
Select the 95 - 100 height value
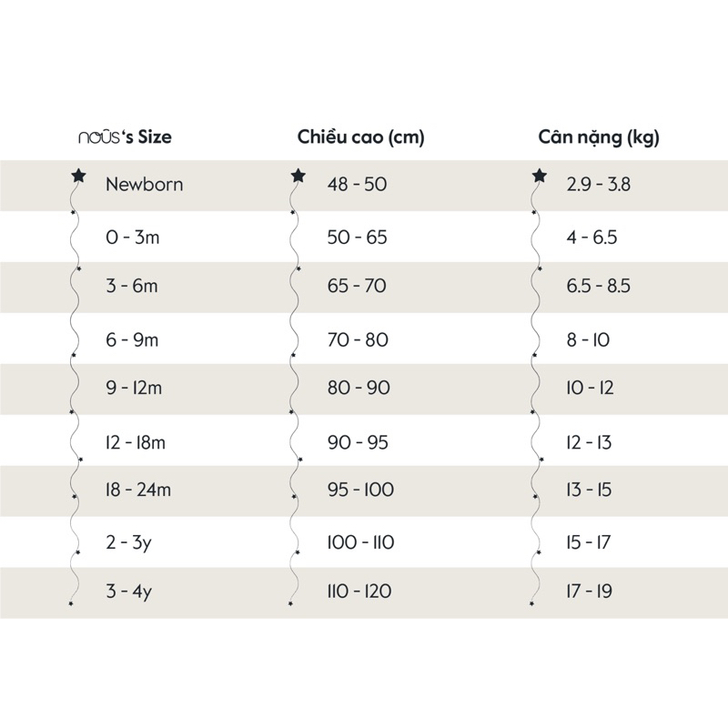coord(360,490)
